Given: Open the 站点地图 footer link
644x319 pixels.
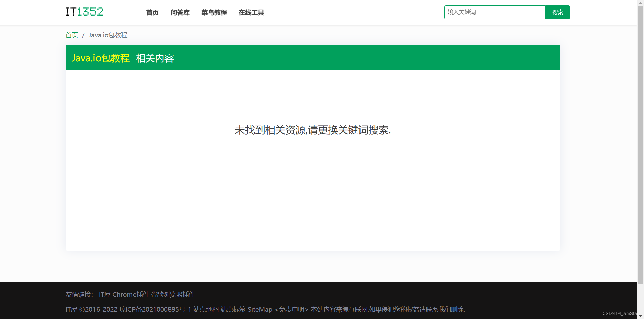Looking at the screenshot, I should point(206,309).
